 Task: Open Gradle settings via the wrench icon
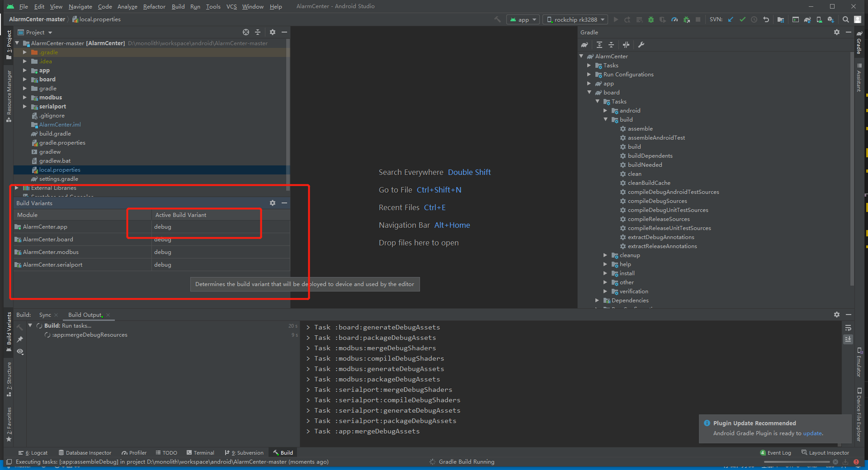(642, 45)
